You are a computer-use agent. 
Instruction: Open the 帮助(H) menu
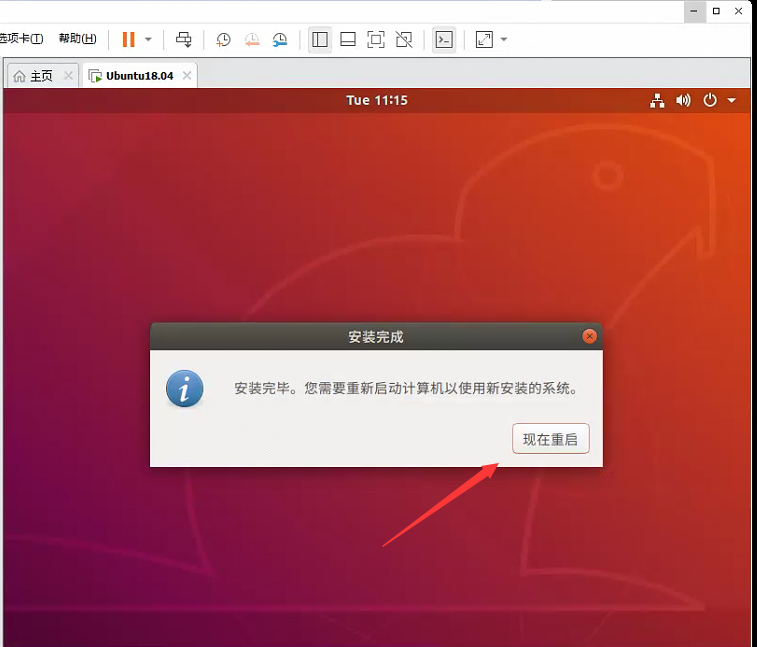point(77,38)
